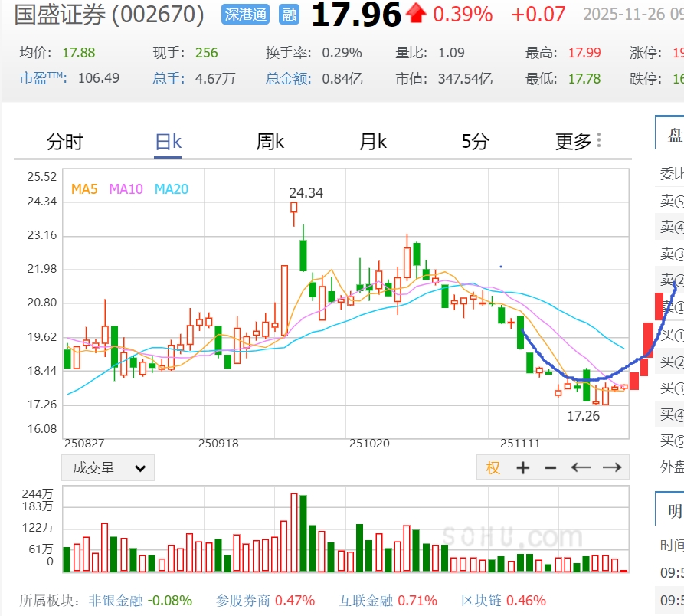Open the 成交量 indicator dropdown
Screen dimensions: 684x616
108,467
